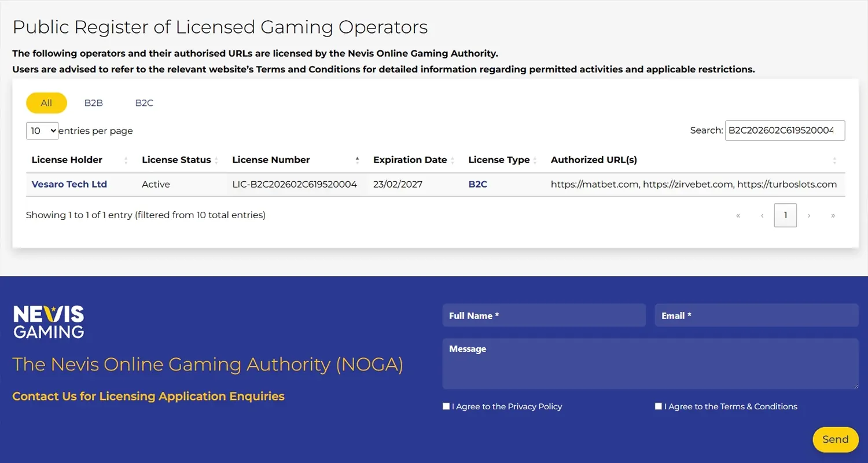868x463 pixels.
Task: Click Public Register of Licensed Gaming Operators title
Action: 220,27
